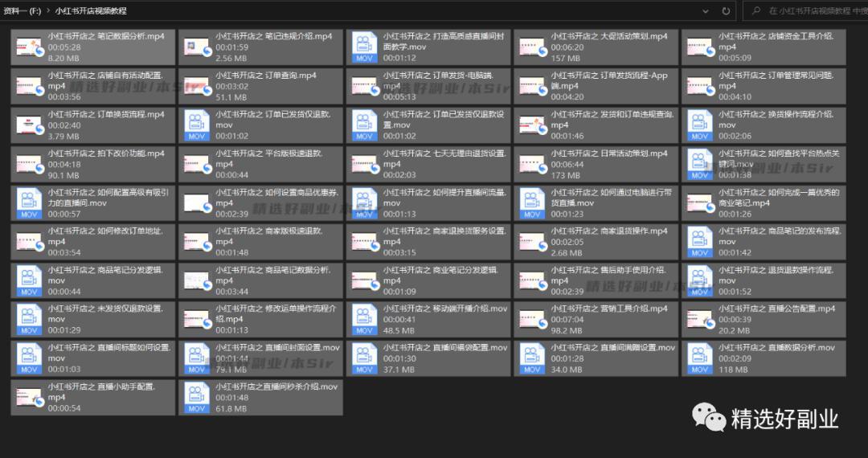Click MOV icon of 订单已发货仅退款设置.mov
Image resolution: width=868 pixels, height=458 pixels.
(x=364, y=125)
